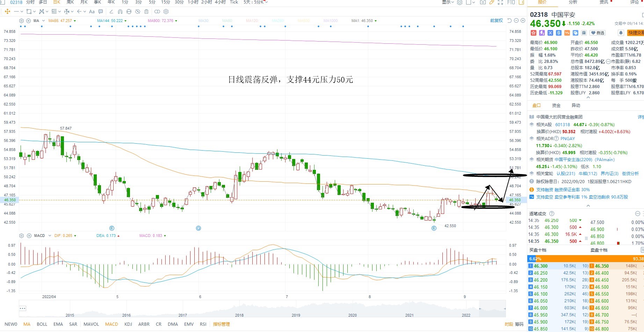
Task: Click the timeline navigator range bar
Action: click(492, 309)
